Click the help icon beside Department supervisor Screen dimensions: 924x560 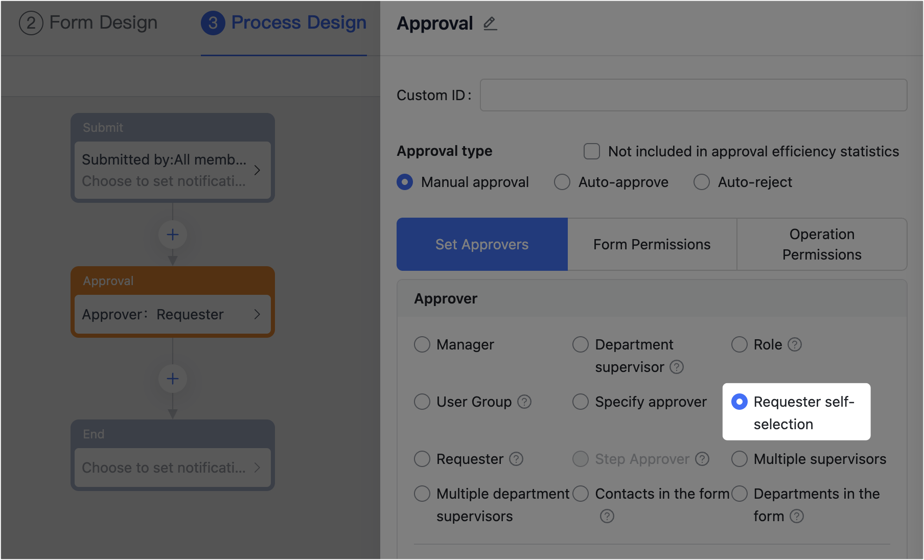click(x=677, y=367)
